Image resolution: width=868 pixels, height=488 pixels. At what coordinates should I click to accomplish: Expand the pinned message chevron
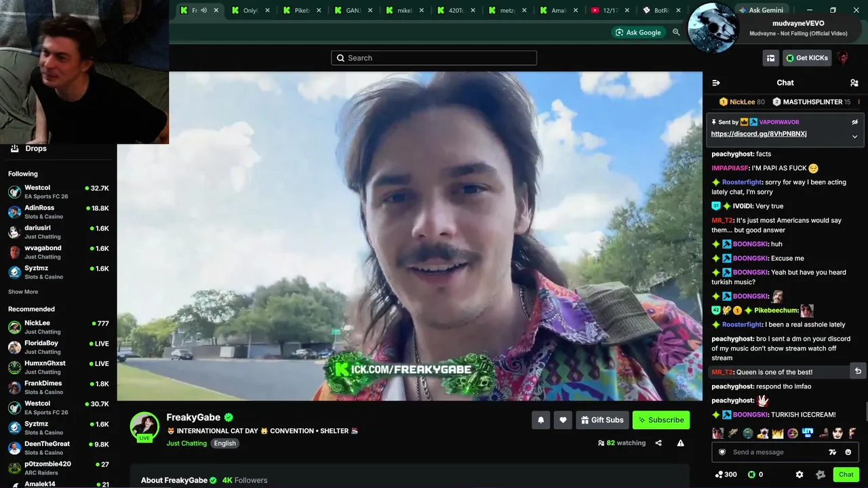click(x=854, y=136)
